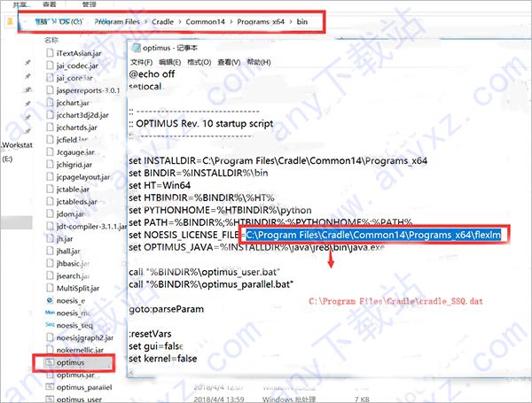Click the '@echo off' line in Notepad
532x403 pixels.
(152, 74)
